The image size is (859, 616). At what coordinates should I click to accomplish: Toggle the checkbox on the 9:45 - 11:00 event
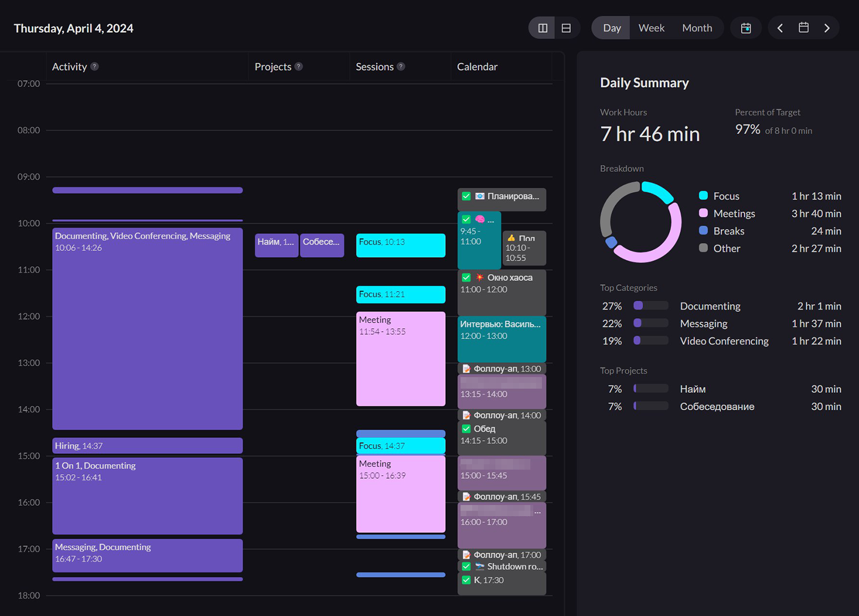(x=466, y=219)
